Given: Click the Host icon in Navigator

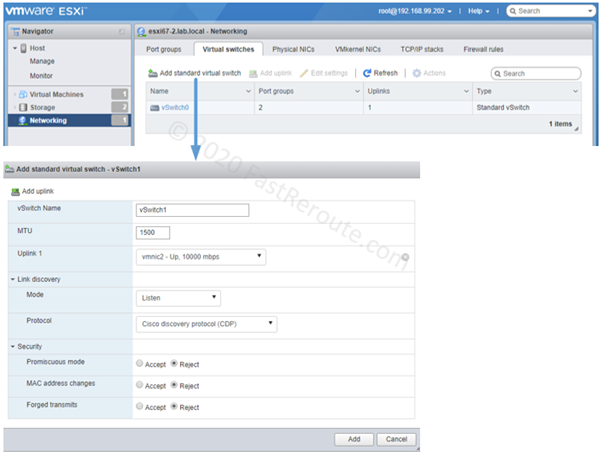Looking at the screenshot, I should point(23,48).
